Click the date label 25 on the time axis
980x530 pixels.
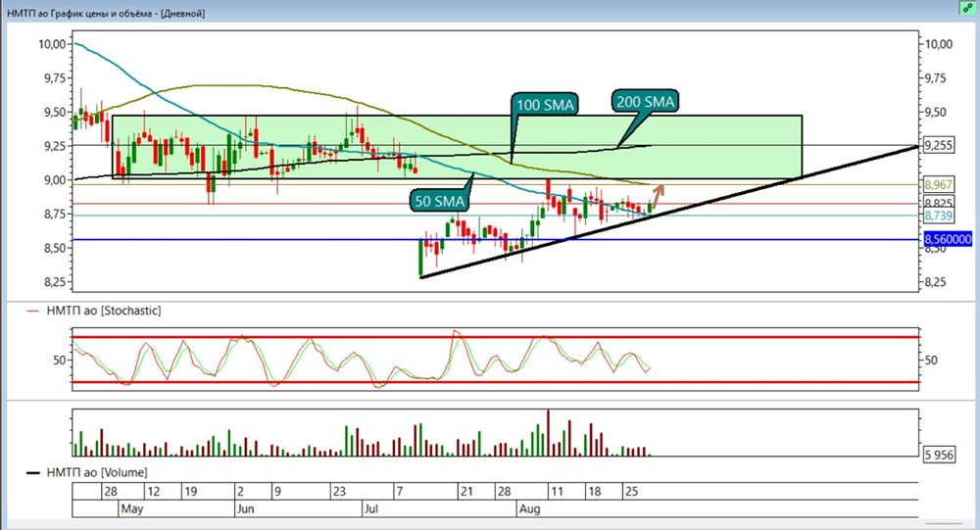point(631,491)
